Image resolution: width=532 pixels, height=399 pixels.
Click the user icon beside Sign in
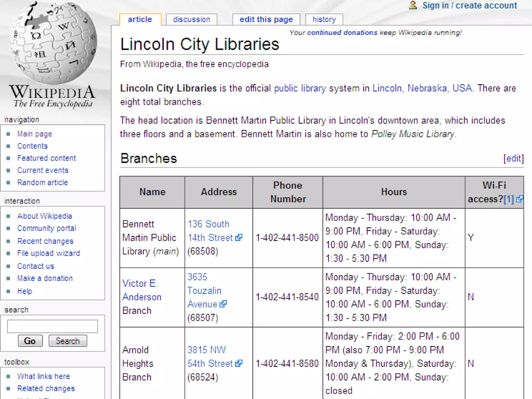coord(413,5)
